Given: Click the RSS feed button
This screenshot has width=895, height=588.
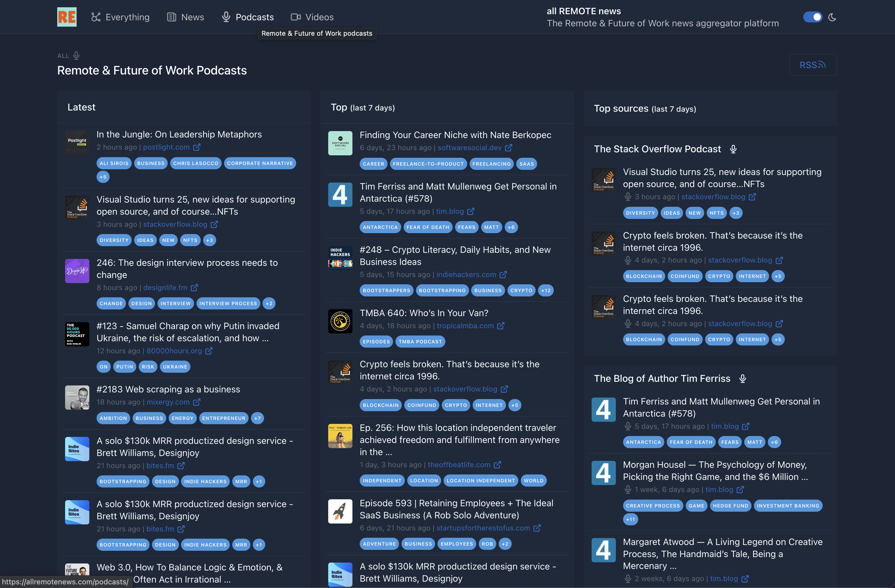Looking at the screenshot, I should [812, 65].
